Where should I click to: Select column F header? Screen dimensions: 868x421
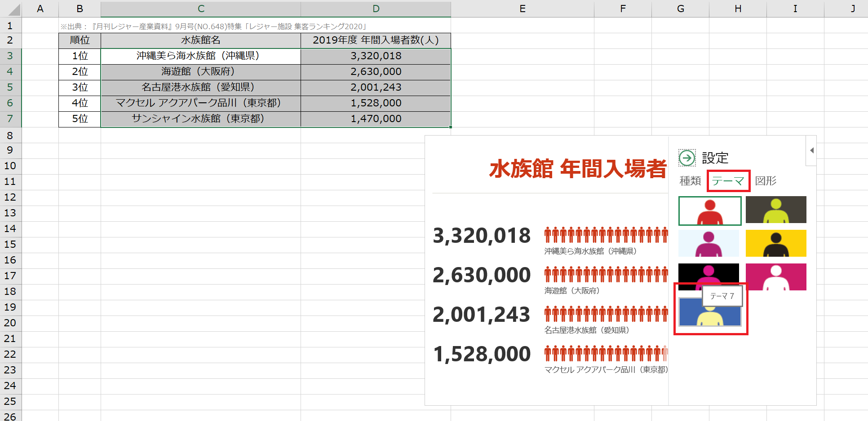point(623,9)
